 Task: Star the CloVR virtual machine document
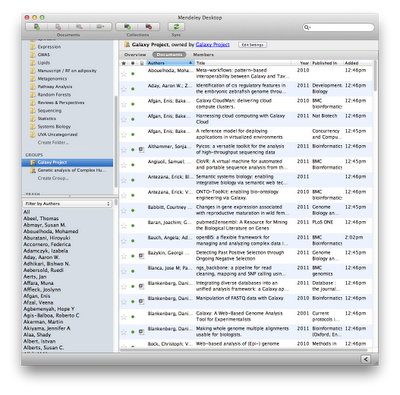124,165
